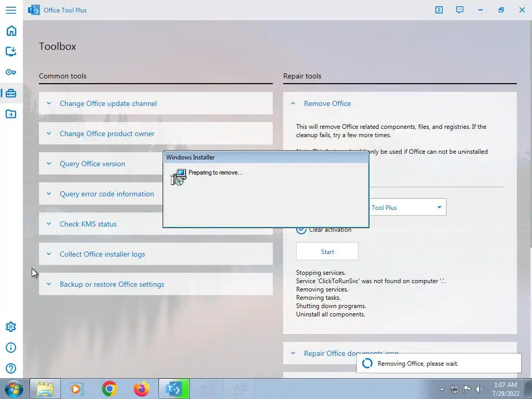Click the 'Preparing to remove...' text
532x399 pixels.
point(216,172)
